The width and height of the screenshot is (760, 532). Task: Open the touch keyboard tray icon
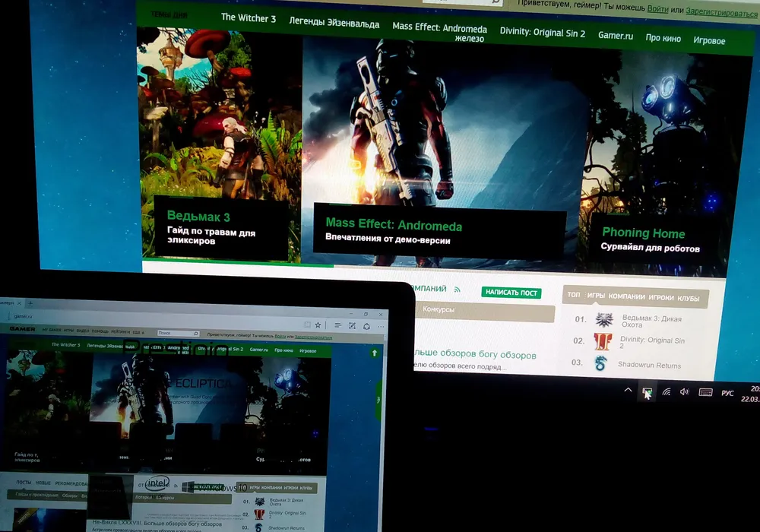click(705, 392)
